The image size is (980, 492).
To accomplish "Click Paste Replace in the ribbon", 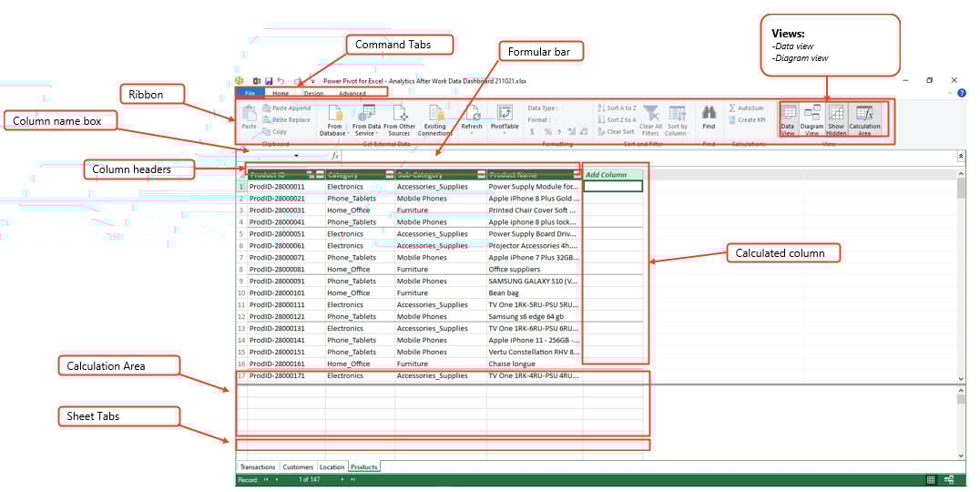I will point(286,120).
